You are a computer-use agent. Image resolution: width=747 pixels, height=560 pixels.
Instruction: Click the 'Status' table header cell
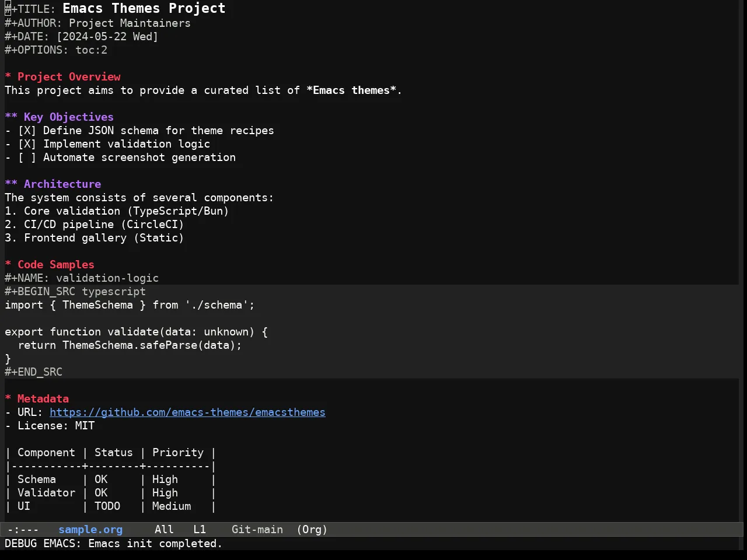[114, 453]
